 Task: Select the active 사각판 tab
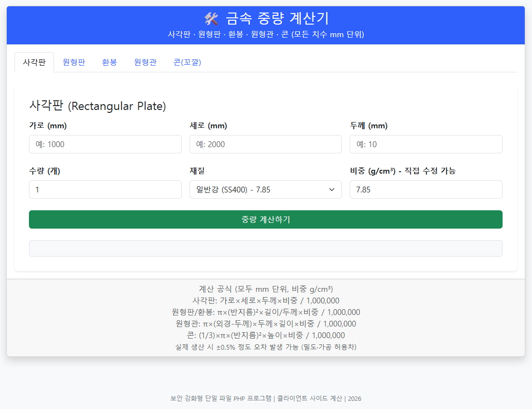pyautogui.click(x=34, y=62)
